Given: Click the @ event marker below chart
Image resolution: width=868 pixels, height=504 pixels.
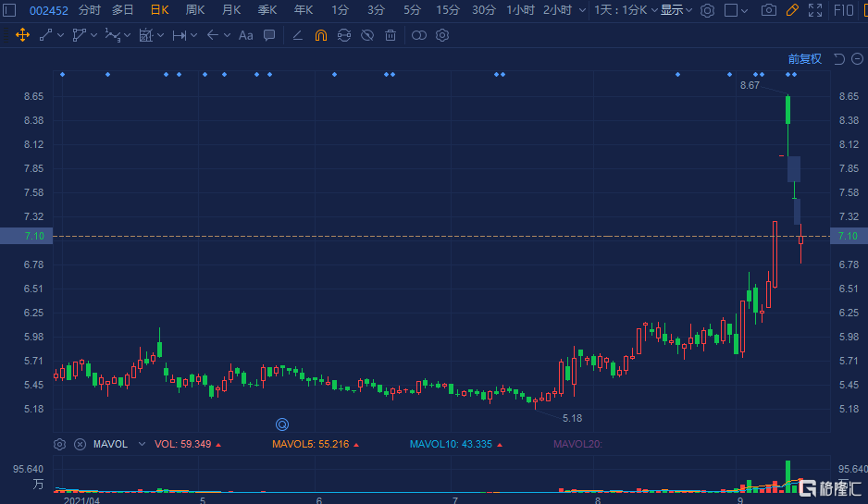Looking at the screenshot, I should coord(282,424).
